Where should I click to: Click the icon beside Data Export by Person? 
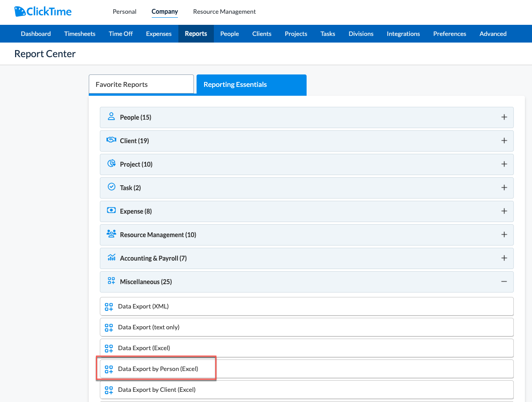click(109, 369)
